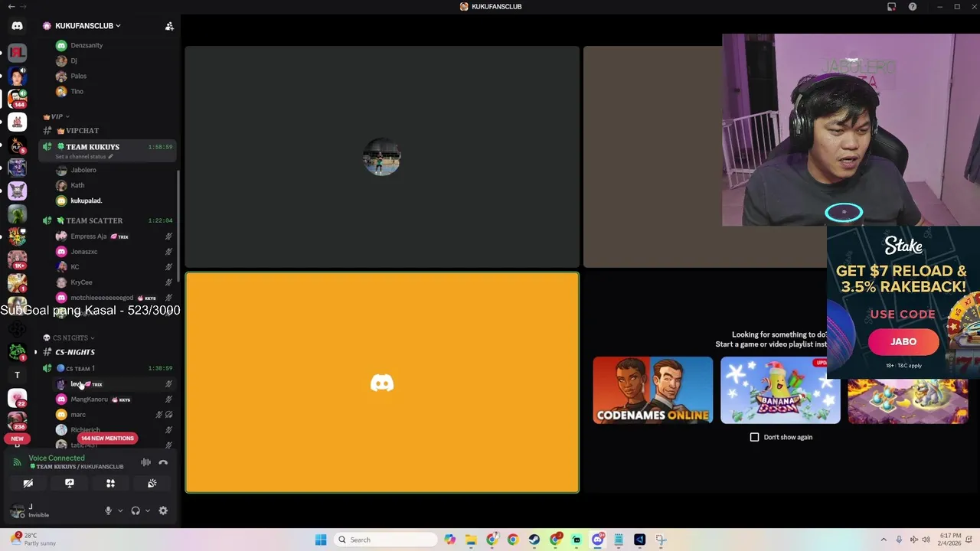The image size is (980, 551).
Task: Toggle headphone deafen
Action: (136, 510)
